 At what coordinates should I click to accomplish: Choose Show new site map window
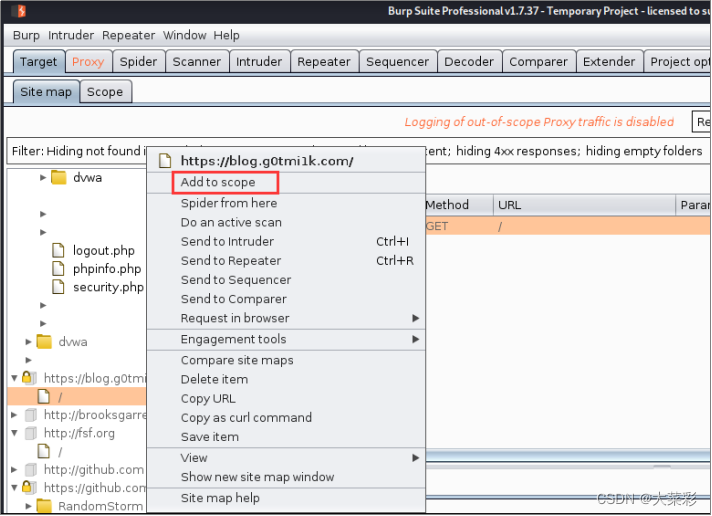[286, 477]
